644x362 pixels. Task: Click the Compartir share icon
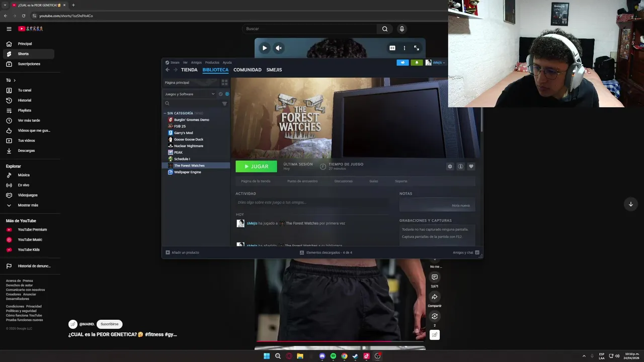[435, 297]
